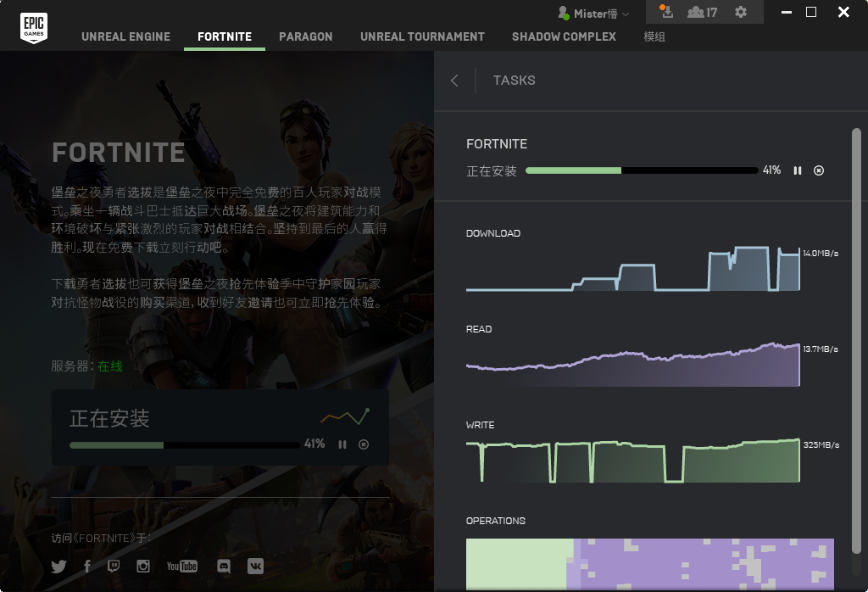868x592 pixels.
Task: Switch to the Paragon tab
Action: (305, 36)
